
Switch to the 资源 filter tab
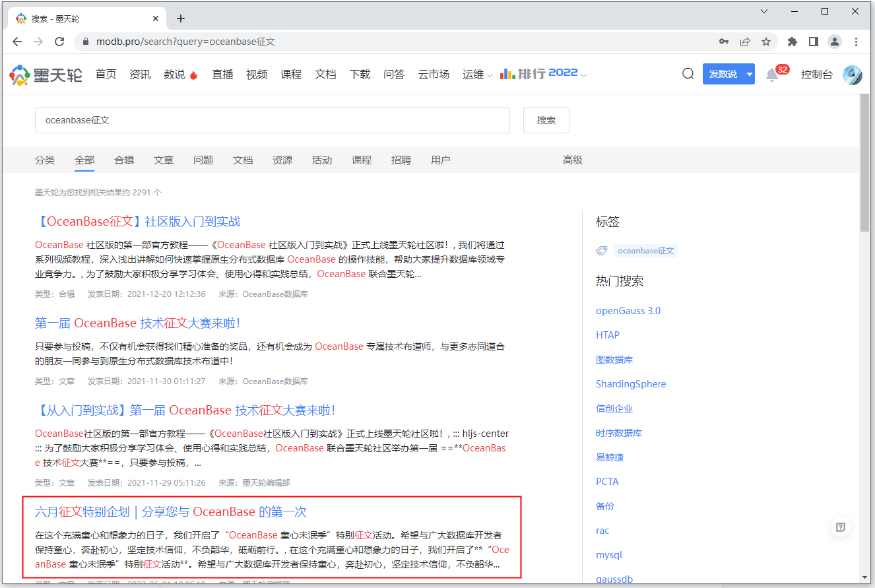282,160
